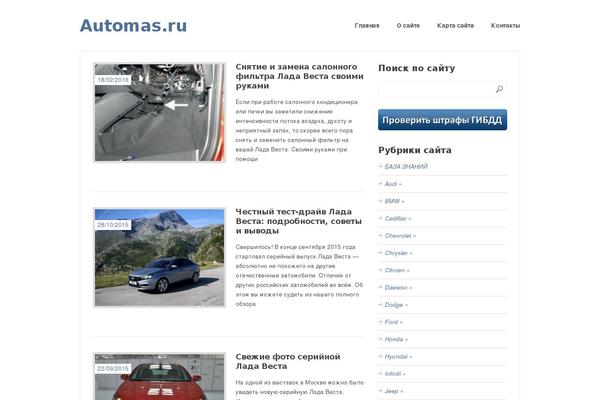600x400 pixels.
Task: Open the Лада Веста test-drive article title
Action: click(298, 221)
